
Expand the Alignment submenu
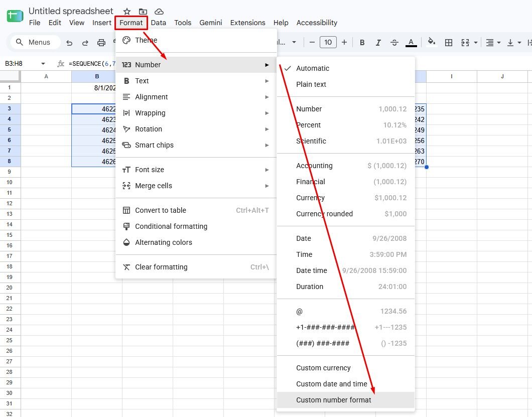coord(196,97)
